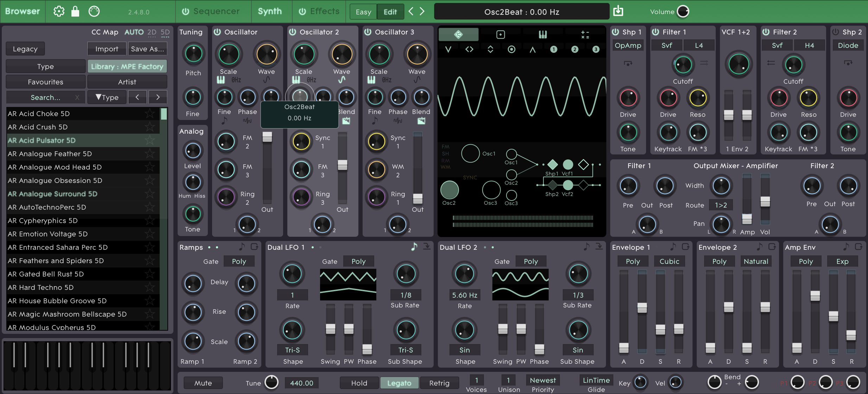868x394 pixels.
Task: Select the caret up icon in display
Action: coord(532,50)
